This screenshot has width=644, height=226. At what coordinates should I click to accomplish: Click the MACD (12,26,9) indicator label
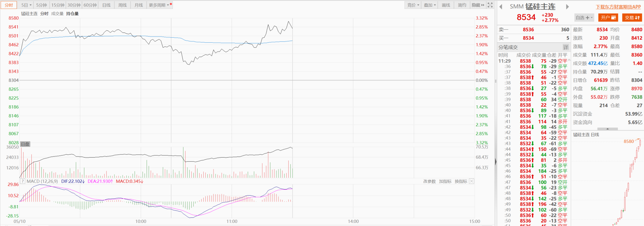tap(42, 181)
